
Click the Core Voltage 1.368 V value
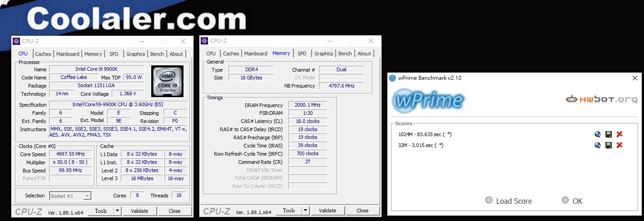(x=129, y=94)
